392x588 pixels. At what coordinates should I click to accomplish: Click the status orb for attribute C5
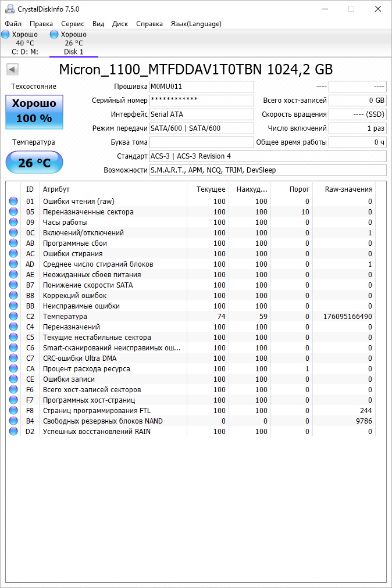click(x=13, y=337)
